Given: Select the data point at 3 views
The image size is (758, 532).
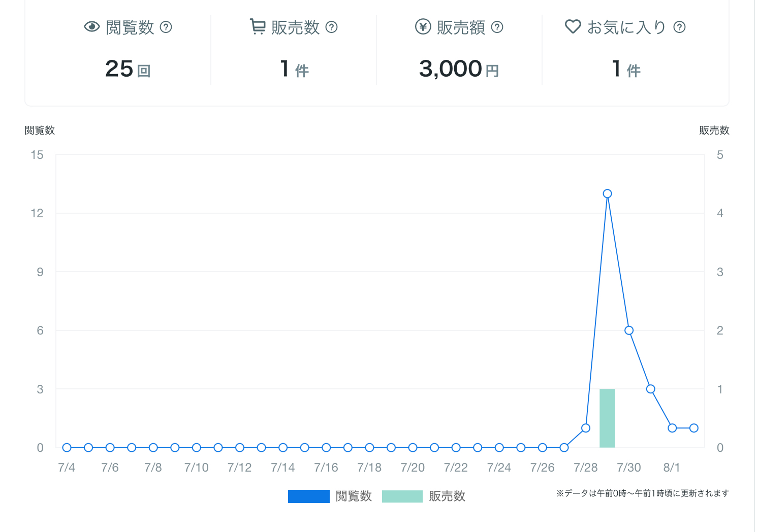Looking at the screenshot, I should click(x=650, y=389).
